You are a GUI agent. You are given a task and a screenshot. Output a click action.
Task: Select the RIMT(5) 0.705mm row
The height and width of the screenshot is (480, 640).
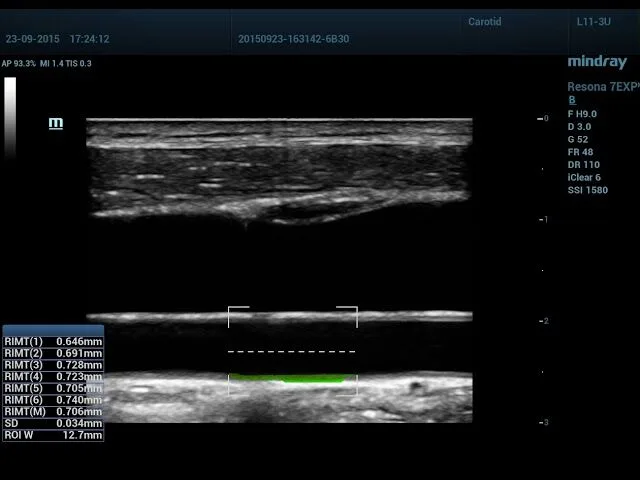coord(53,388)
